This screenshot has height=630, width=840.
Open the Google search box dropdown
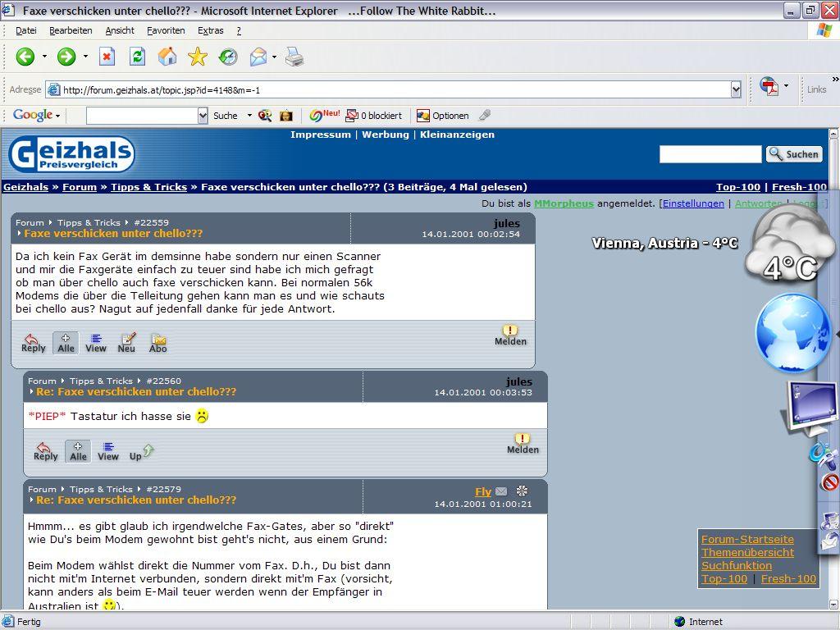[x=203, y=116]
